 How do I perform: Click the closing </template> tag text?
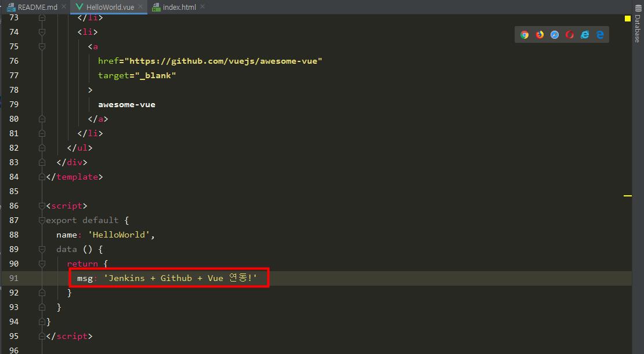coord(74,177)
